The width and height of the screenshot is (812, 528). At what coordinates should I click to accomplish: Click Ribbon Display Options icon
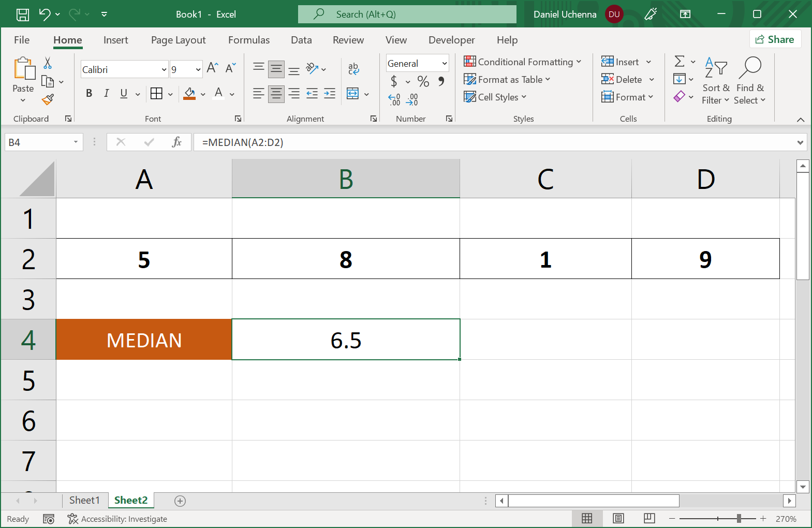[685, 14]
